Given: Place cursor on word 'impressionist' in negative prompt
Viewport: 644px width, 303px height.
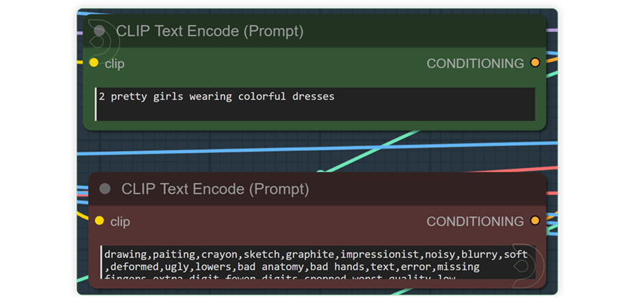Looking at the screenshot, I should point(380,254).
